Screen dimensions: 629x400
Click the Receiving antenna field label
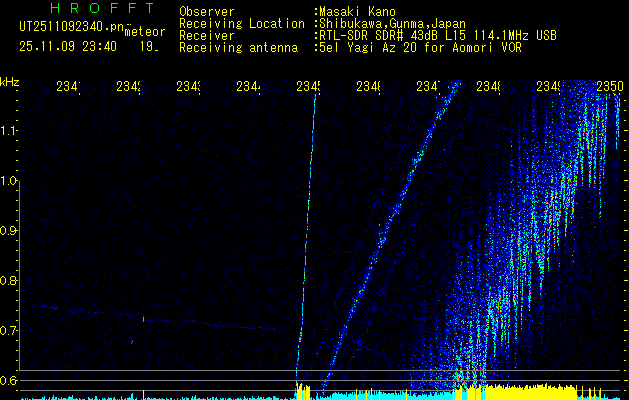coord(238,47)
